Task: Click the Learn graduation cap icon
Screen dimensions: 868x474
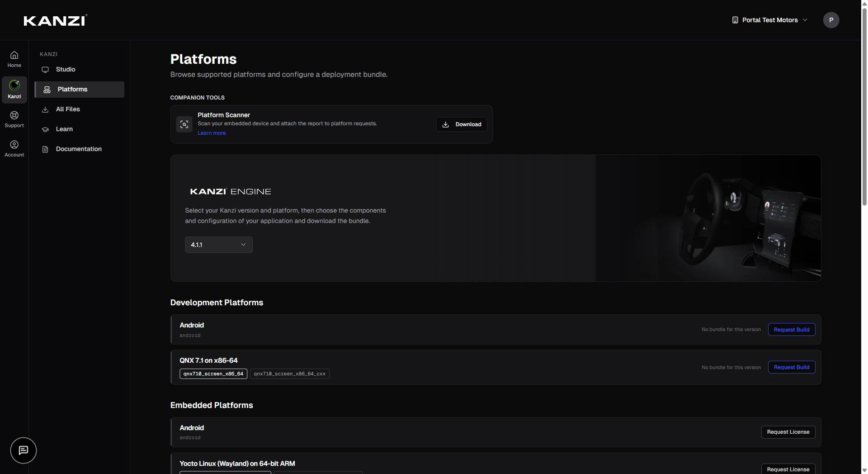Action: pyautogui.click(x=45, y=129)
